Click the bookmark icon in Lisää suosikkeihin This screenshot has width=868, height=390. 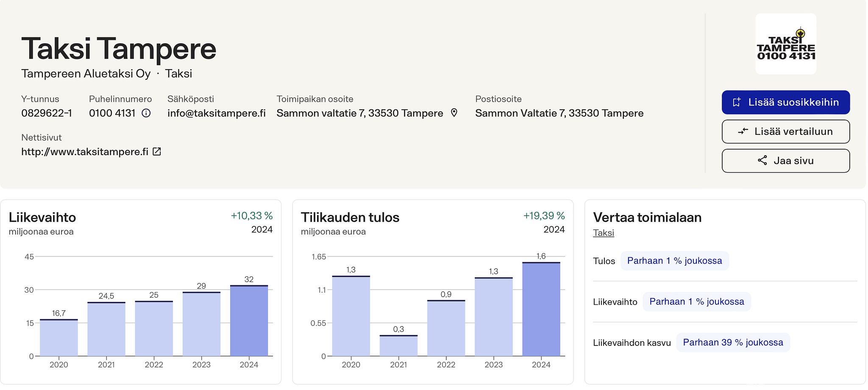(x=737, y=102)
